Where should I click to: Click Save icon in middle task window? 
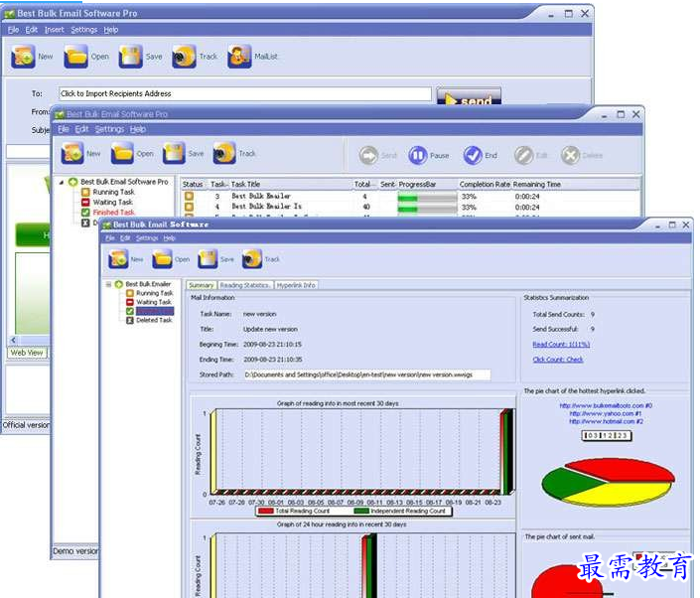click(x=174, y=153)
